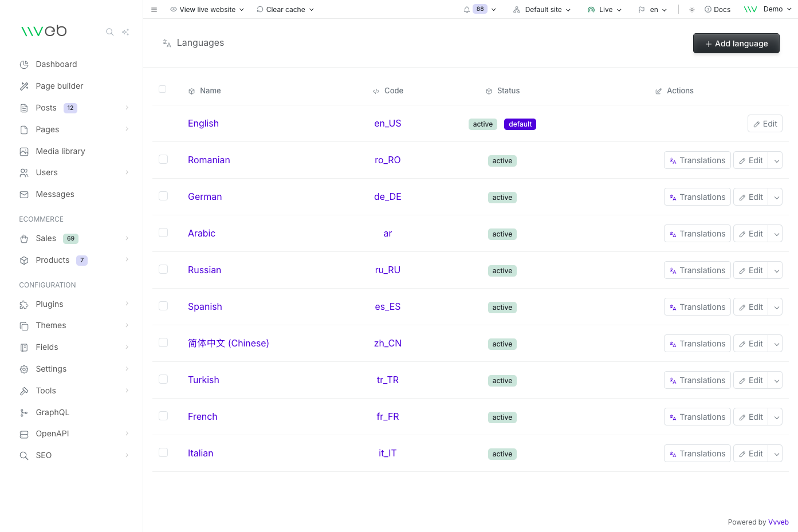Edit the English language
Image resolution: width=798 pixels, height=532 pixels.
tap(765, 124)
